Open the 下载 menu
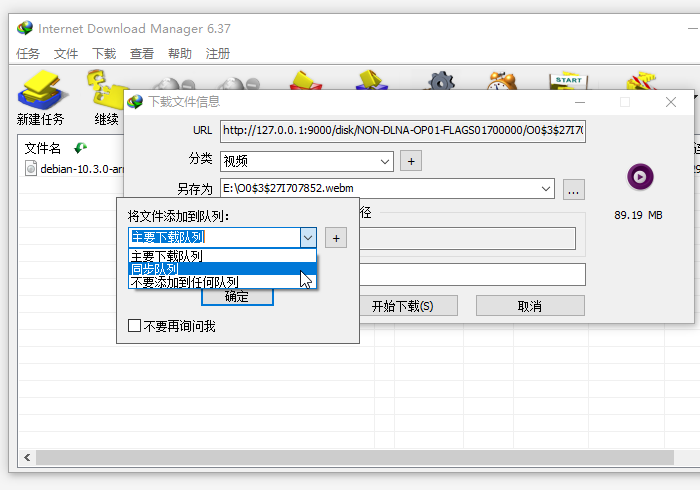The width and height of the screenshot is (700, 490). click(x=104, y=54)
